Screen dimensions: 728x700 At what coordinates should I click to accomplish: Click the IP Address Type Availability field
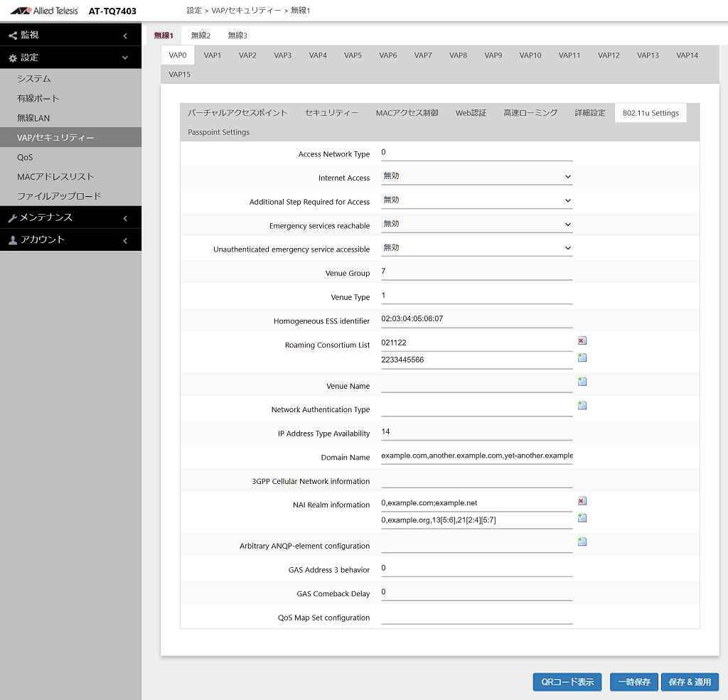coord(477,432)
